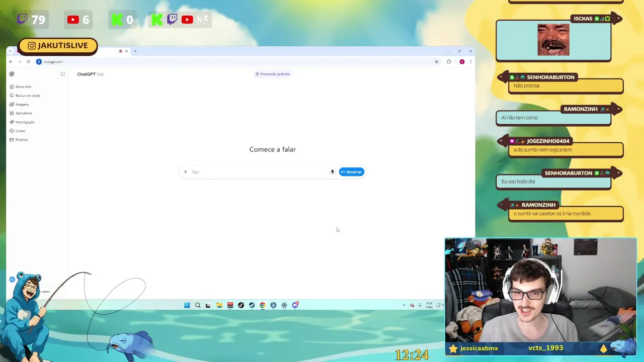The image size is (644, 362).
Task: Open the TikTok app on the taskbar
Action: [x=241, y=305]
